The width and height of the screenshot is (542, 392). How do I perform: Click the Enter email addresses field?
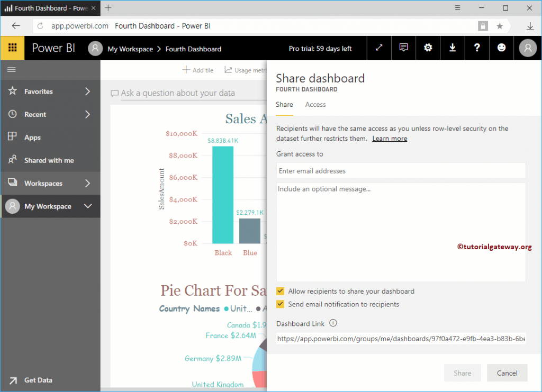point(401,170)
